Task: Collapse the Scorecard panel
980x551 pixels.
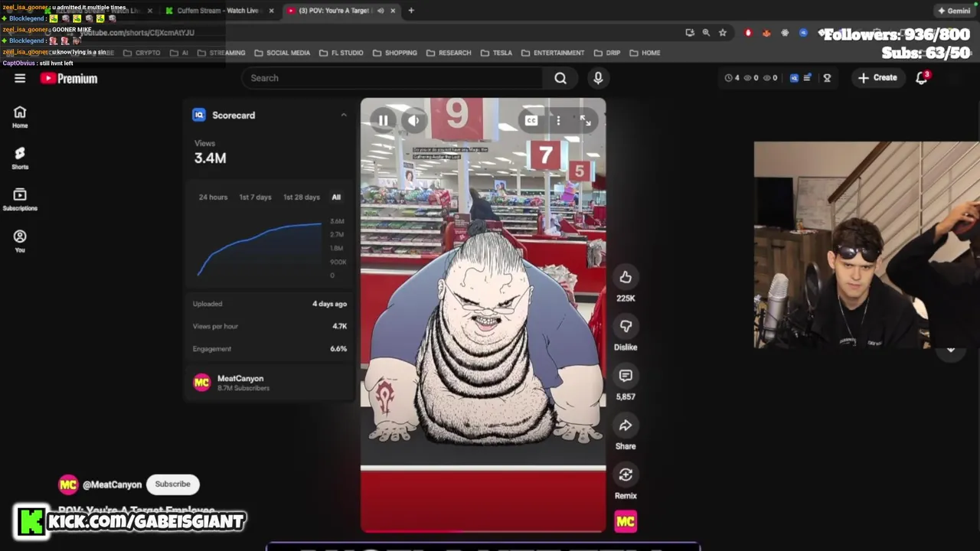Action: [x=344, y=115]
